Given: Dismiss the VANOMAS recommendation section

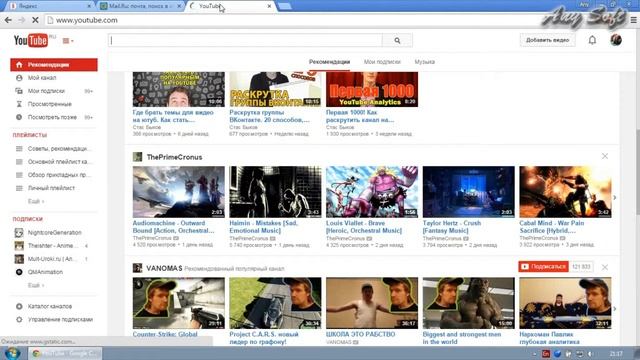Looking at the screenshot, I should click(605, 267).
